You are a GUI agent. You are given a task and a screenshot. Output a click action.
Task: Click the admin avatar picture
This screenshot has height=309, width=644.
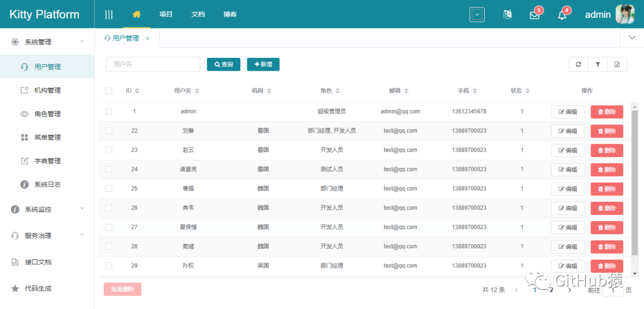pyautogui.click(x=625, y=14)
